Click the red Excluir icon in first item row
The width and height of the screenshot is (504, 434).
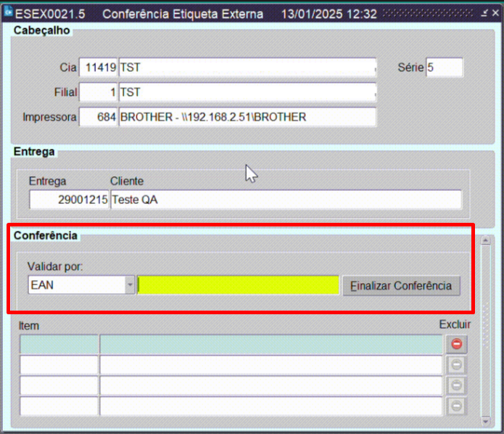click(456, 344)
